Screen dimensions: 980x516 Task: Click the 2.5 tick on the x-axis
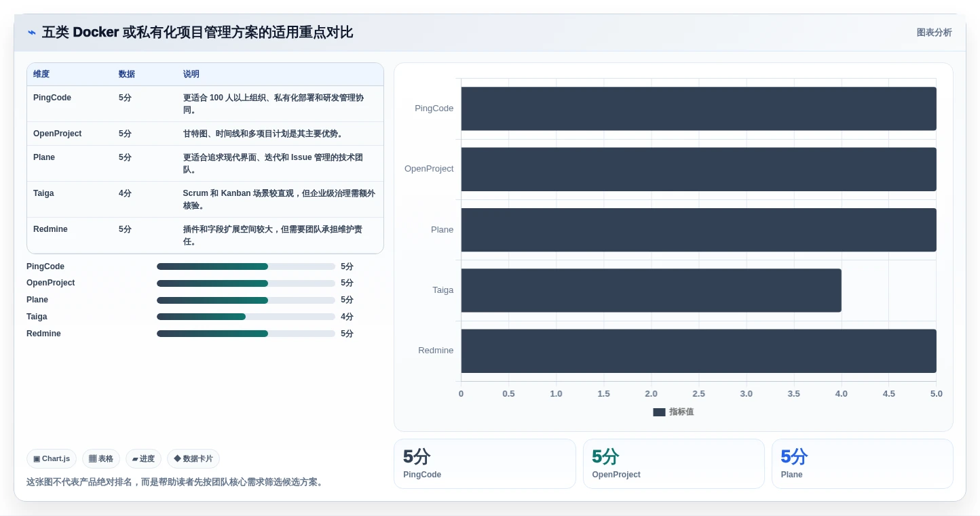(698, 394)
